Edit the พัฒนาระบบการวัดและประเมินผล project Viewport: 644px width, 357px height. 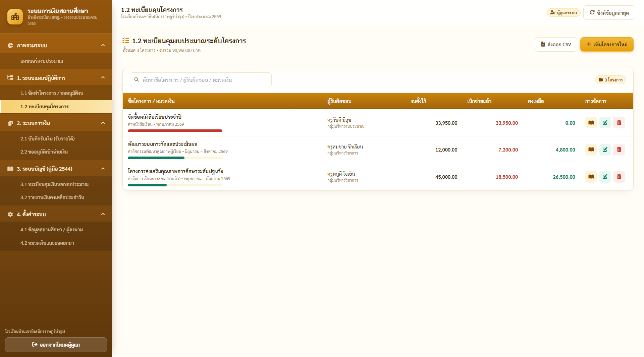pyautogui.click(x=605, y=150)
